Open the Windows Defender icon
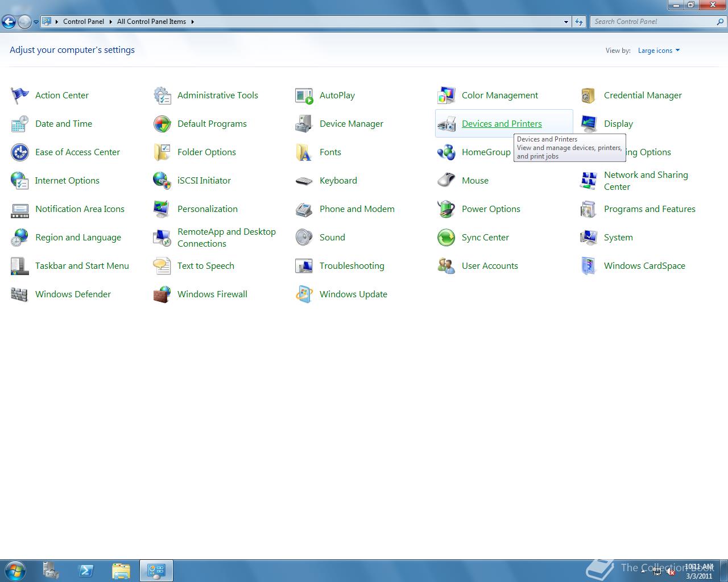The width and height of the screenshot is (728, 582). [x=20, y=294]
